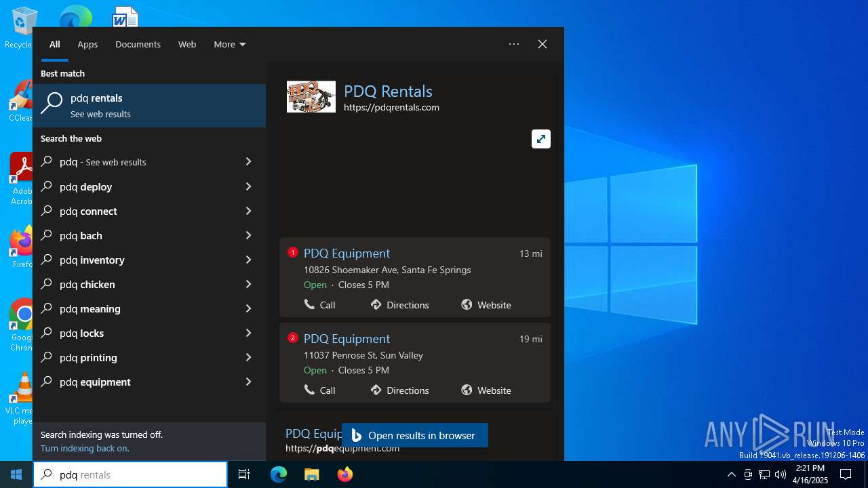Switch to the Apps tab
This screenshot has width=868, height=488.
coord(87,44)
